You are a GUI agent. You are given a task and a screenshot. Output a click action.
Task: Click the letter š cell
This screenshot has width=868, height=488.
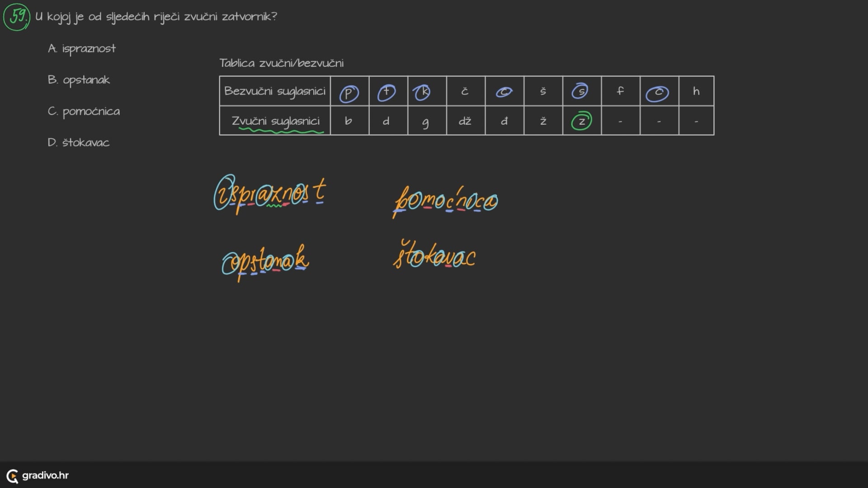pyautogui.click(x=543, y=91)
